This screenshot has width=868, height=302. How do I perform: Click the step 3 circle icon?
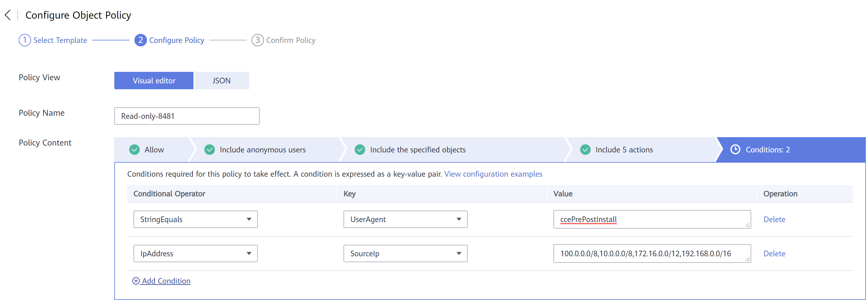257,40
